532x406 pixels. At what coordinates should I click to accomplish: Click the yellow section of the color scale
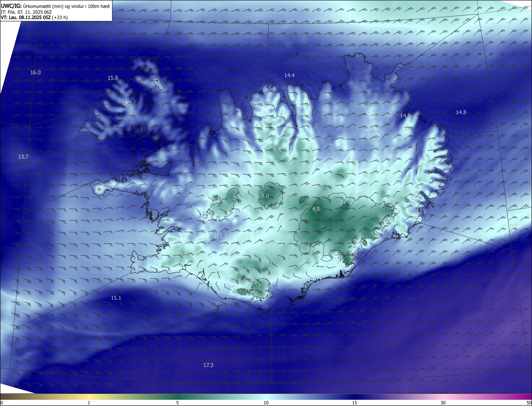89,396
